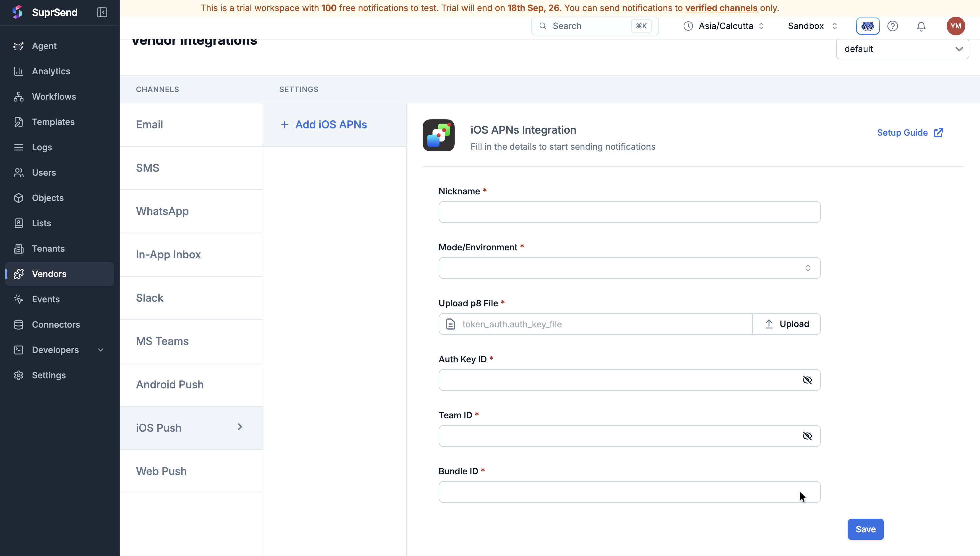
Task: Click the Upload button
Action: [786, 324]
